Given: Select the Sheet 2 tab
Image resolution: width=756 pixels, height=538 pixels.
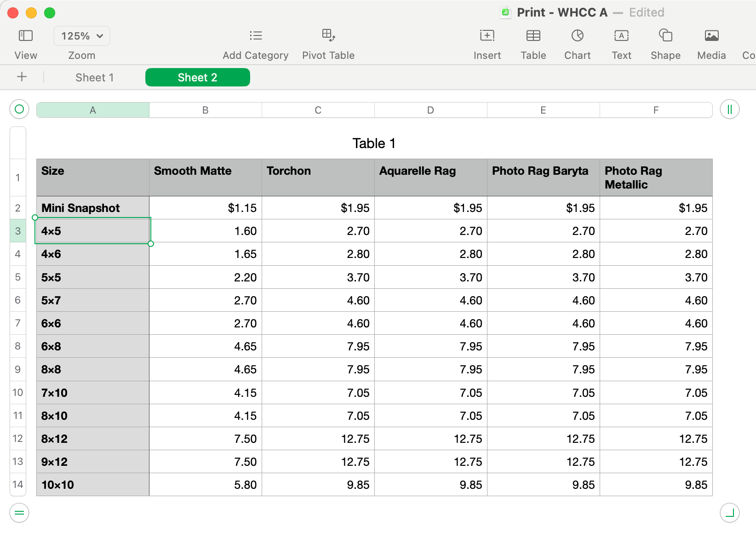Looking at the screenshot, I should (x=197, y=78).
